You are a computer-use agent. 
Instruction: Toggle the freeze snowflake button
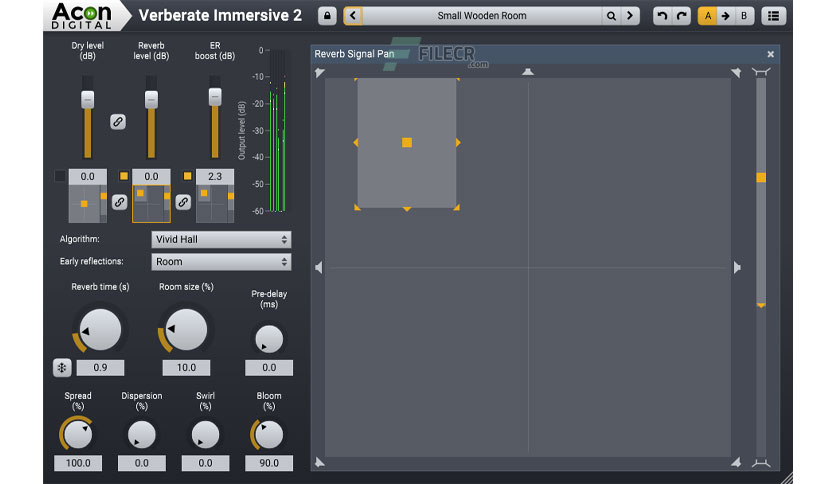pos(62,367)
